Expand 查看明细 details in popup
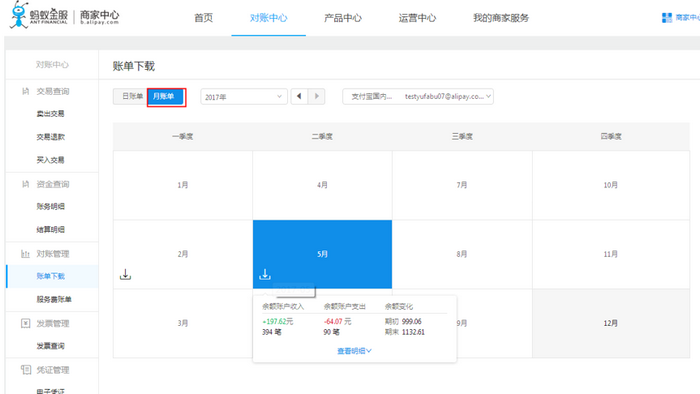The width and height of the screenshot is (700, 394). pyautogui.click(x=354, y=351)
